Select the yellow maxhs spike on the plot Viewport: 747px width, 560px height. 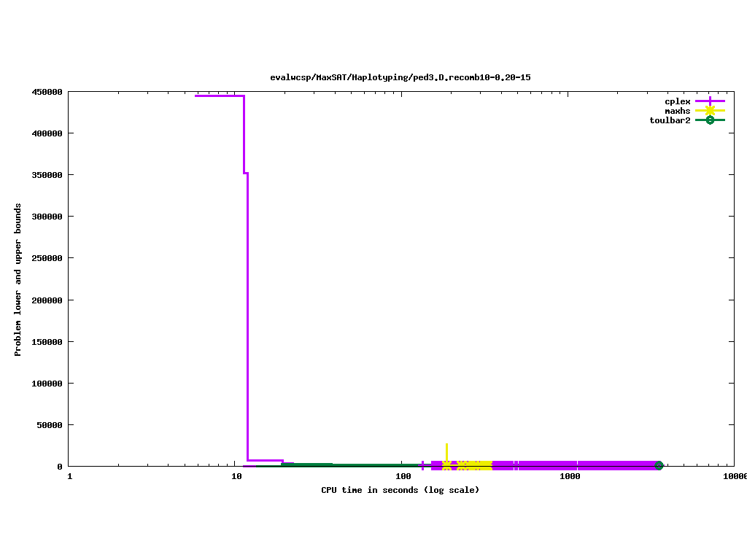coord(446,451)
